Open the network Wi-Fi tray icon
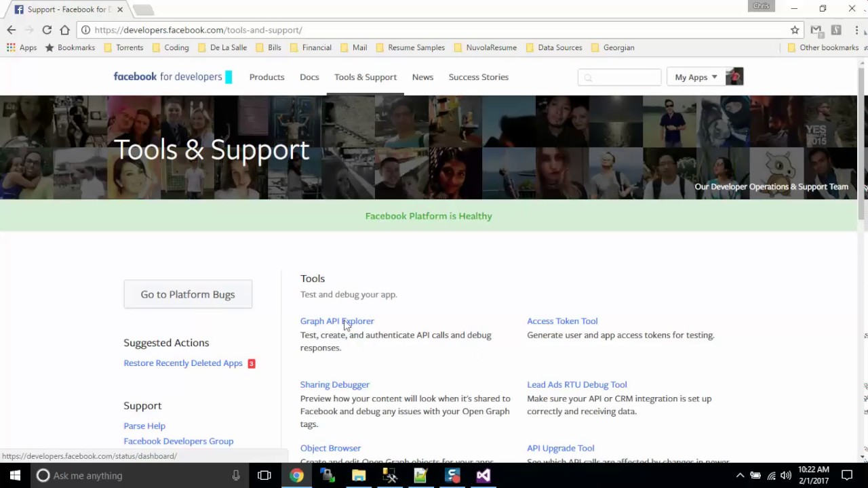Viewport: 868px width, 488px height. [x=771, y=475]
